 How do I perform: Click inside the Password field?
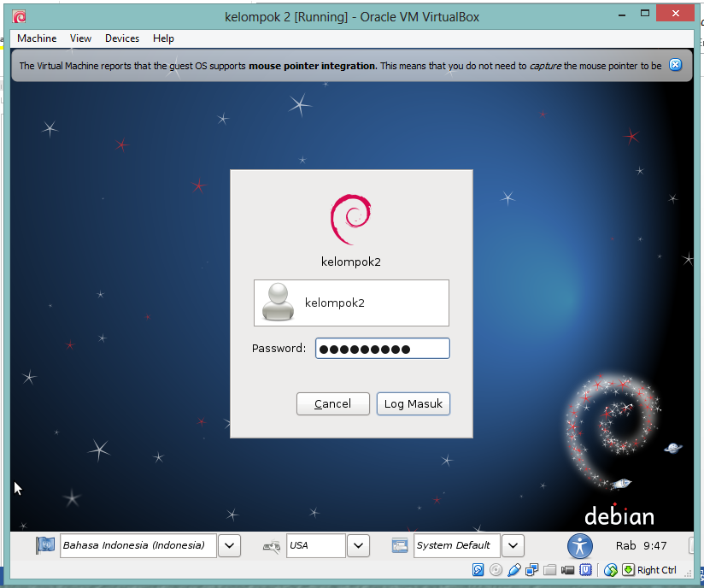[x=382, y=348]
